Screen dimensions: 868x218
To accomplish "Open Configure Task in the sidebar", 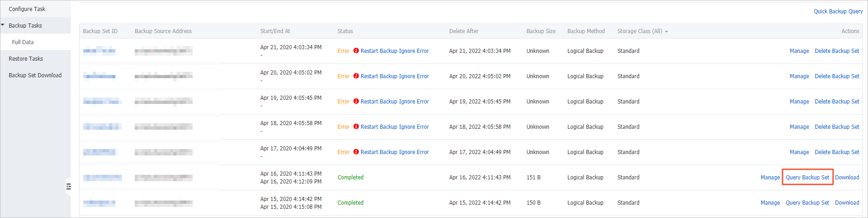I will pyautogui.click(x=27, y=9).
